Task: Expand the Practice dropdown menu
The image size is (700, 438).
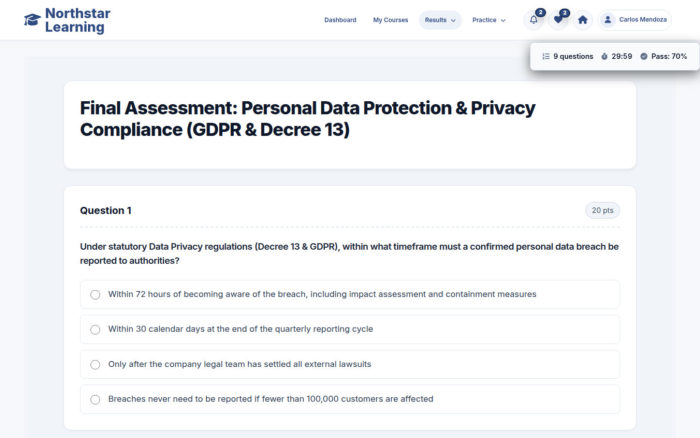Action: [x=489, y=20]
